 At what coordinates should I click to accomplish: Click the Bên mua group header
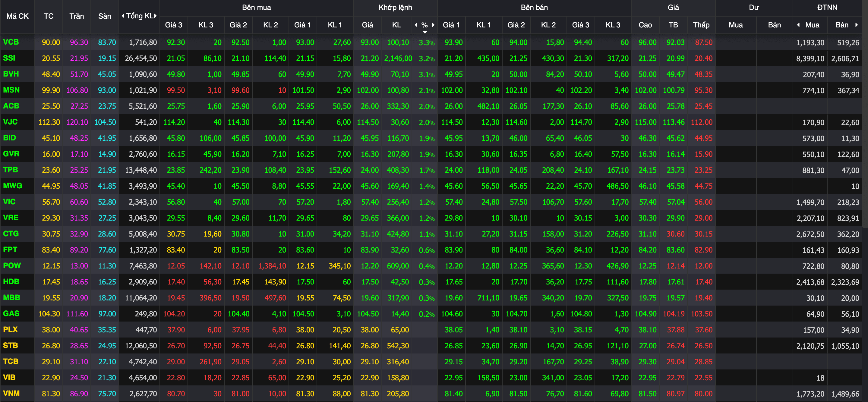[257, 8]
